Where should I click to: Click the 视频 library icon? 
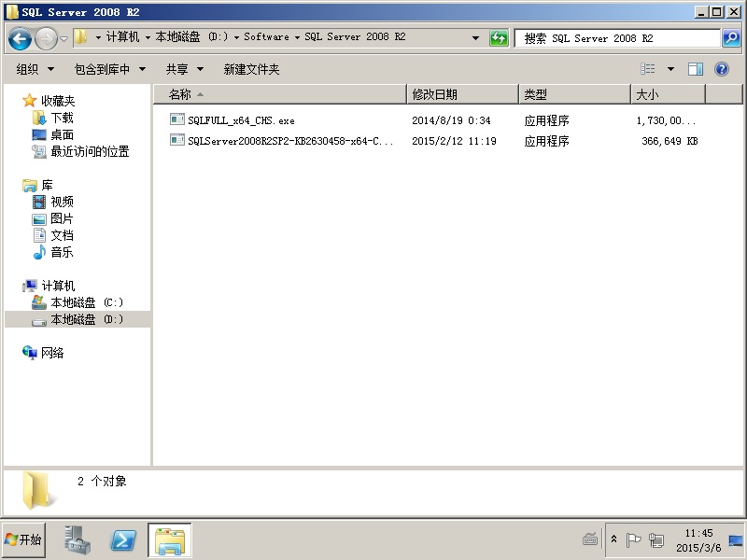point(39,202)
